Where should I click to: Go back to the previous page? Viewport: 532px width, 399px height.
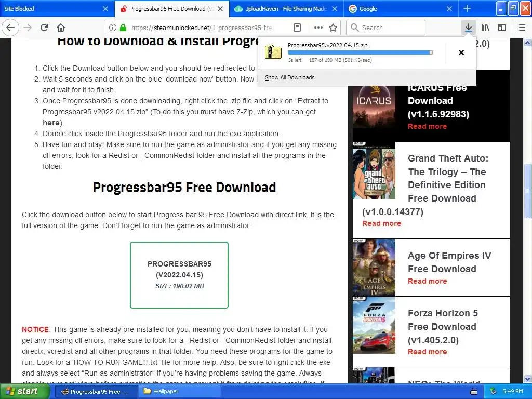point(10,28)
